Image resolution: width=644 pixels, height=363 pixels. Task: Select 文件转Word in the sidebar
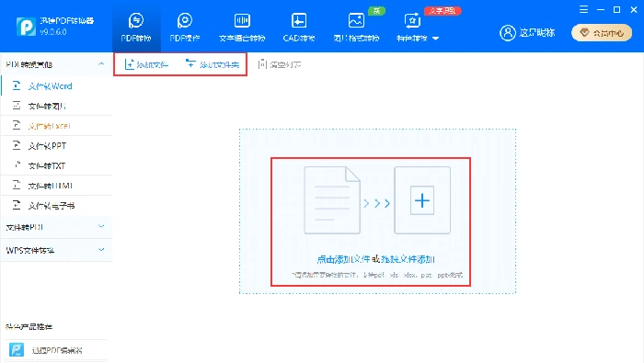pyautogui.click(x=57, y=85)
